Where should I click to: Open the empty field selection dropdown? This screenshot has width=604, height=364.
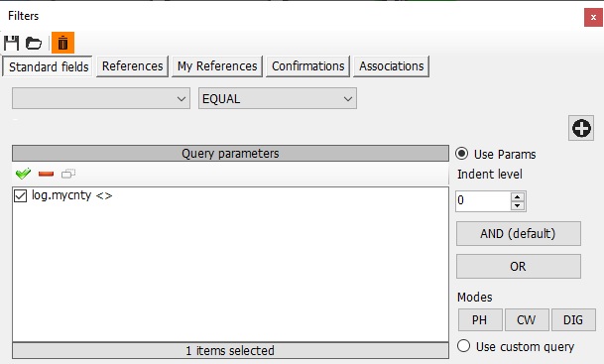[101, 98]
